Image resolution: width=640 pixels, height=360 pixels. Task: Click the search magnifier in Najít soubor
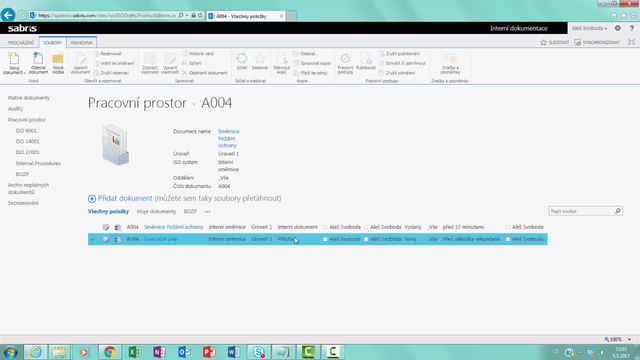[x=618, y=211]
